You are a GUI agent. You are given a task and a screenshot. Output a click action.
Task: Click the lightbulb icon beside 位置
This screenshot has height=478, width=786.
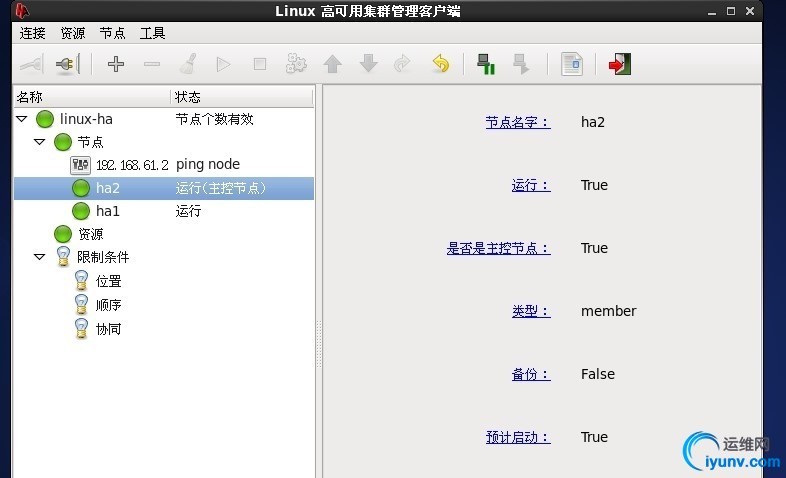[81, 281]
